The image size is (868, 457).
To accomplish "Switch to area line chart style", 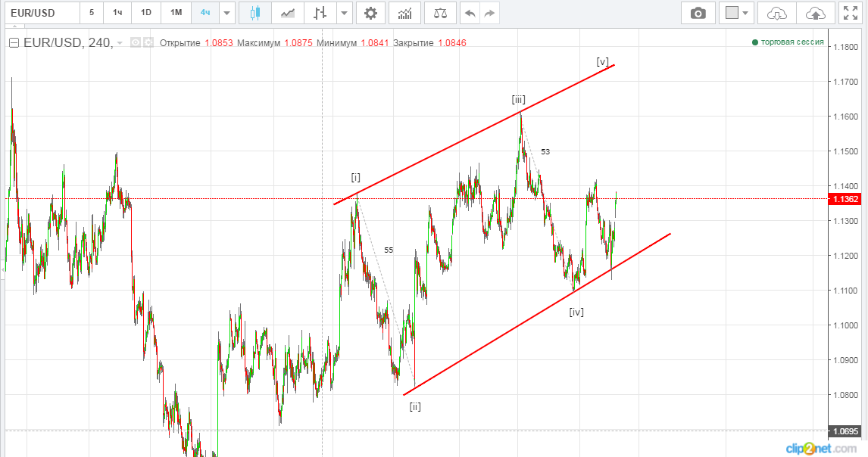I will click(x=287, y=13).
